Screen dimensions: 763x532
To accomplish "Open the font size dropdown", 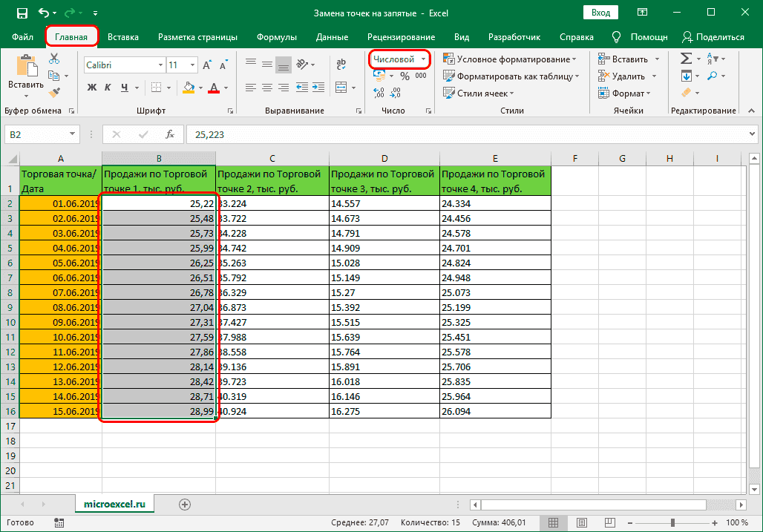I will (191, 65).
